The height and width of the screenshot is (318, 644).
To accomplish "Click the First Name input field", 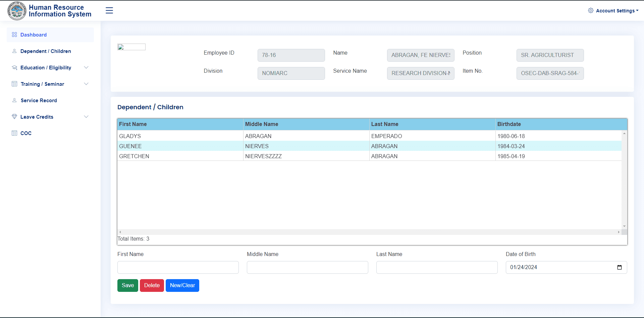I will (x=178, y=267).
